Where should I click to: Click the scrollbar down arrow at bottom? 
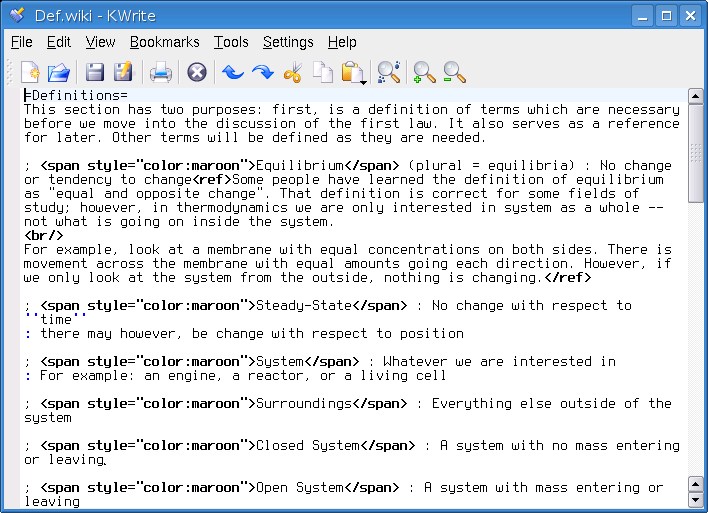click(695, 499)
